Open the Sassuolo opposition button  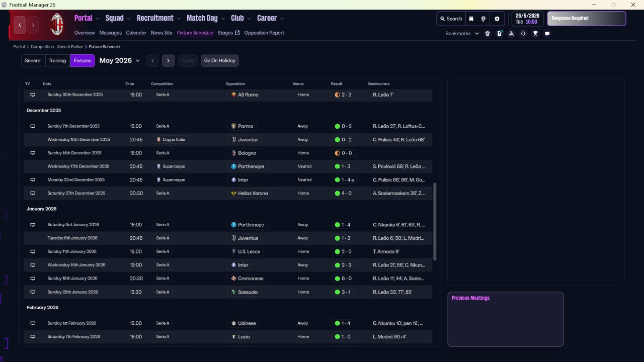coord(244,292)
